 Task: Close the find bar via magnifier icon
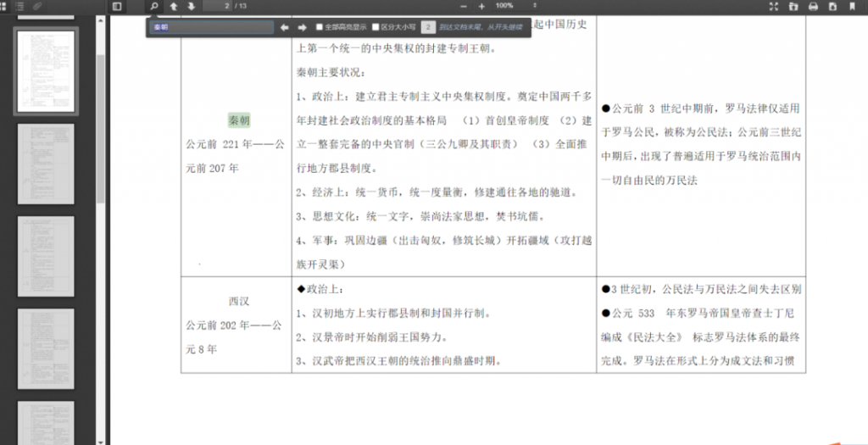[x=154, y=6]
